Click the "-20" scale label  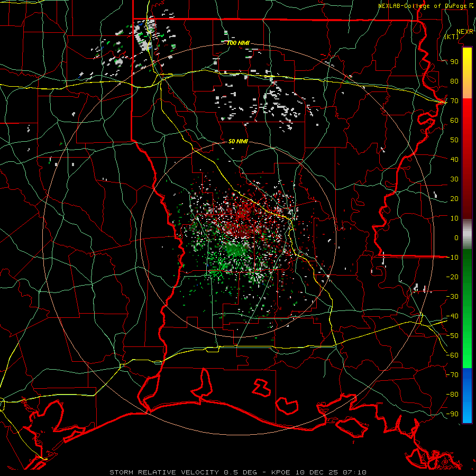(452, 277)
